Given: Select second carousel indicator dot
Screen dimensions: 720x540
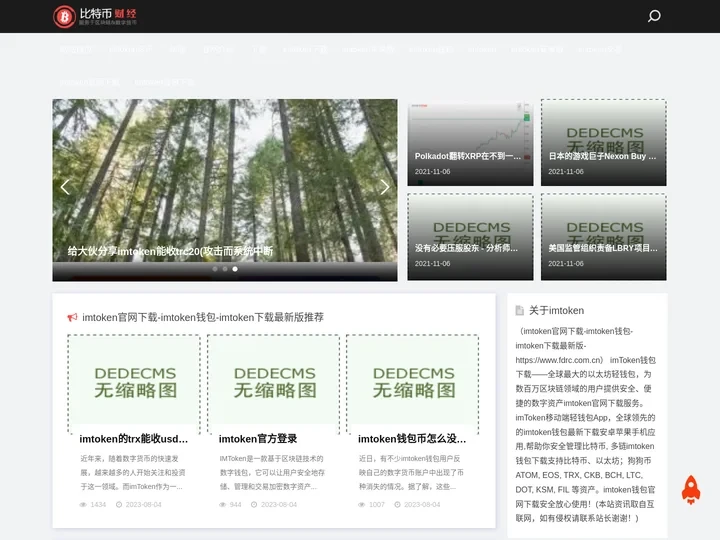Looking at the screenshot, I should point(225,269).
